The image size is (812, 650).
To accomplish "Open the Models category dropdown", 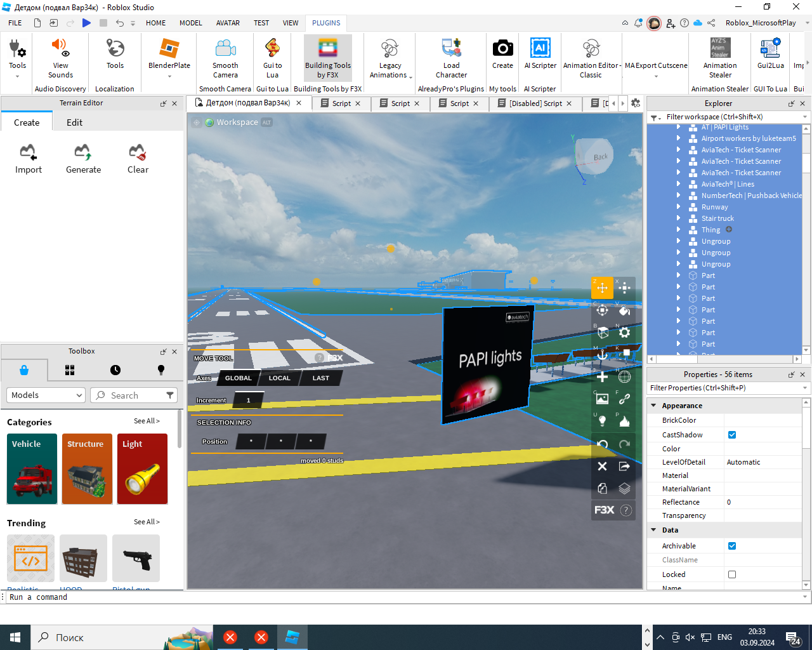I will [46, 395].
